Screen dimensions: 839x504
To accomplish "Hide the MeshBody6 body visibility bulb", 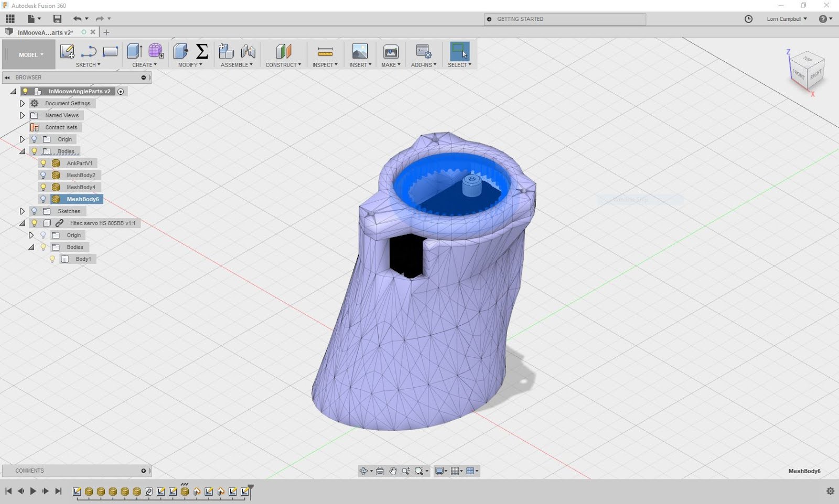I will pos(44,199).
